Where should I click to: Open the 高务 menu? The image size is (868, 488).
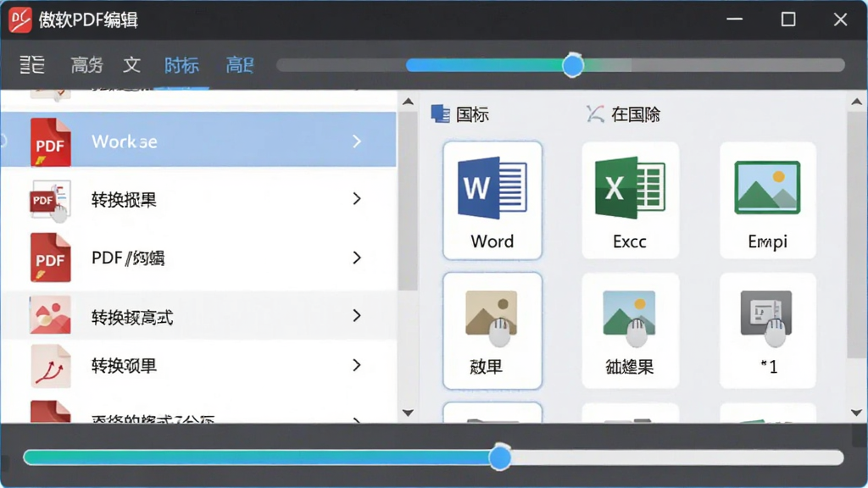pyautogui.click(x=87, y=65)
